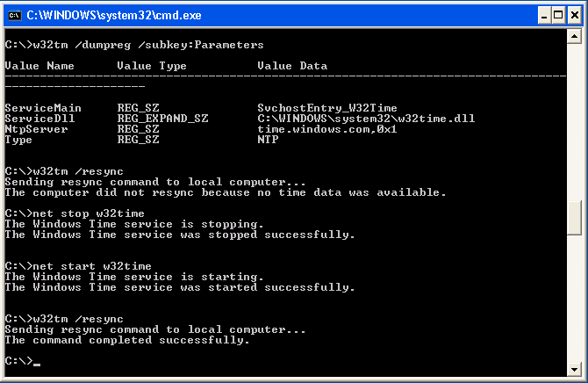Click the "Value Name" column header text
This screenshot has height=383, width=588.
[39, 66]
